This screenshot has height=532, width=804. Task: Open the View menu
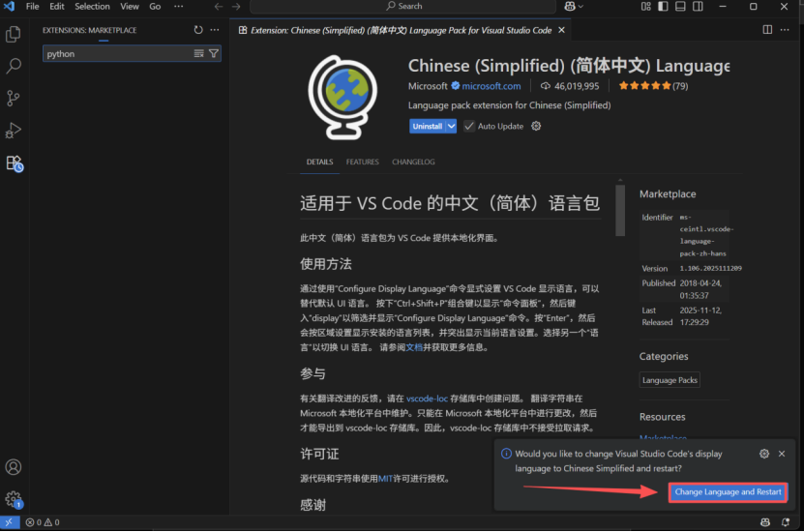click(x=130, y=6)
